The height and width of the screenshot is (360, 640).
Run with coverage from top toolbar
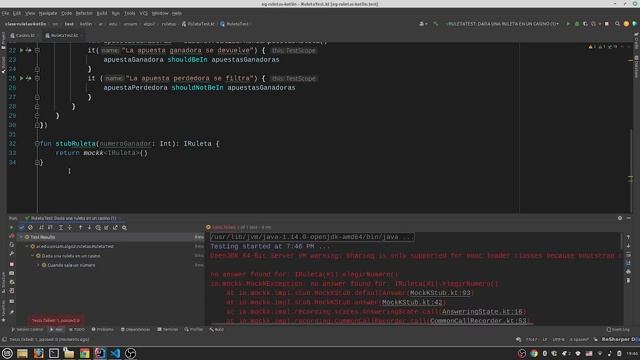(x=585, y=24)
